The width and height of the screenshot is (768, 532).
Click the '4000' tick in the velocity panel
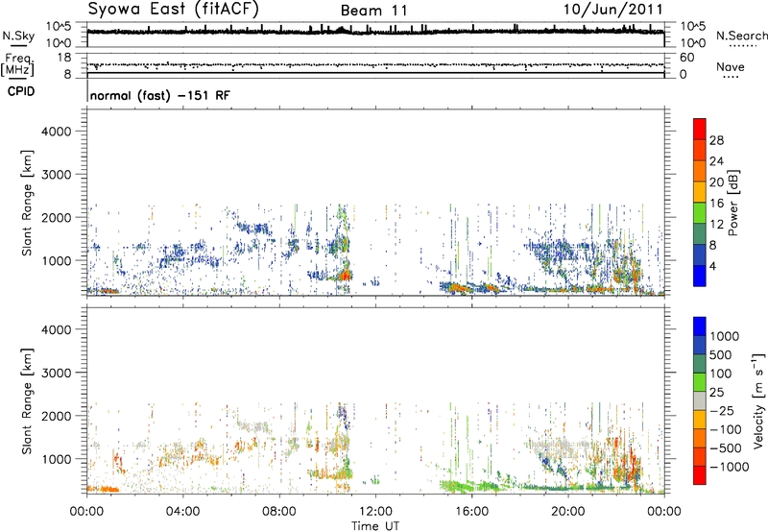tap(57, 329)
